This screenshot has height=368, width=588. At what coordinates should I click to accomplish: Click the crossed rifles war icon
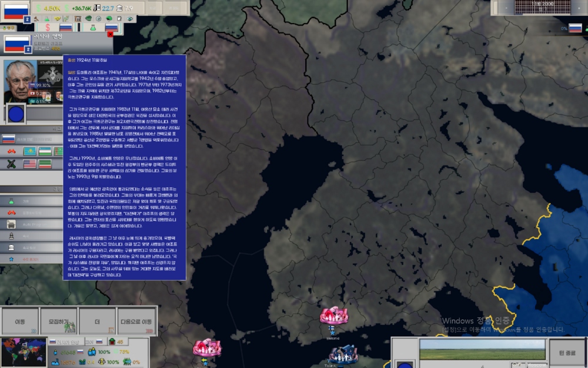[12, 164]
